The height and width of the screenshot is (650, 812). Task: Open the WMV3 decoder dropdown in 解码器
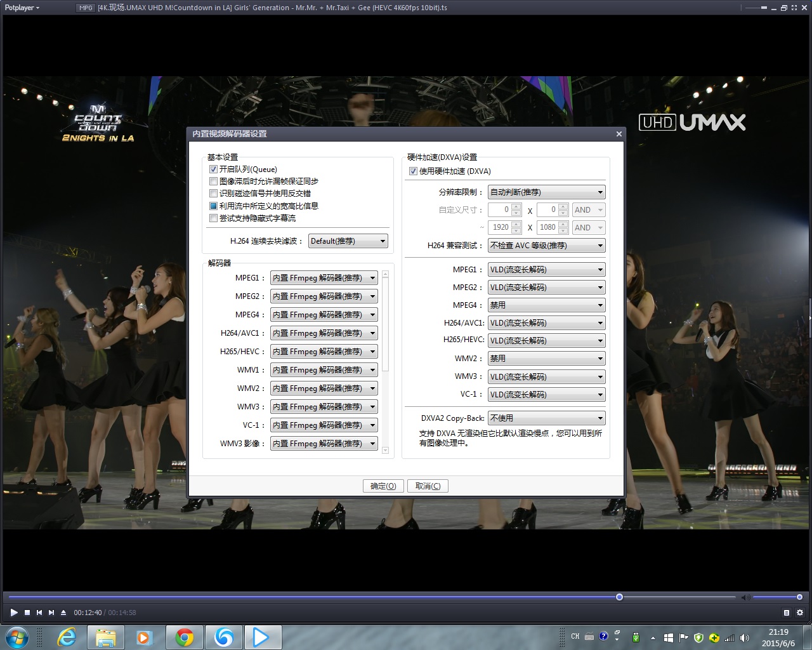click(324, 407)
